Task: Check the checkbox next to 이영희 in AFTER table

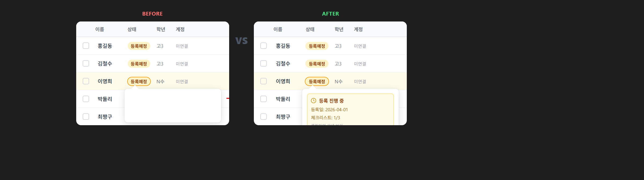Action: click(x=263, y=81)
